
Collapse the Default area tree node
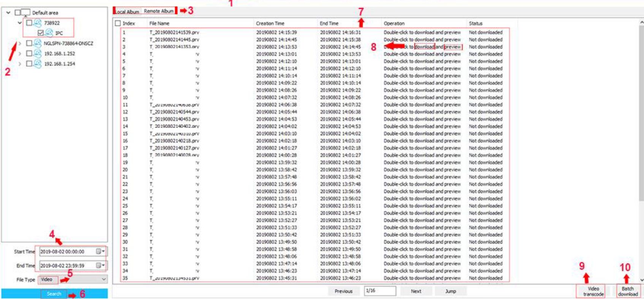8,13
